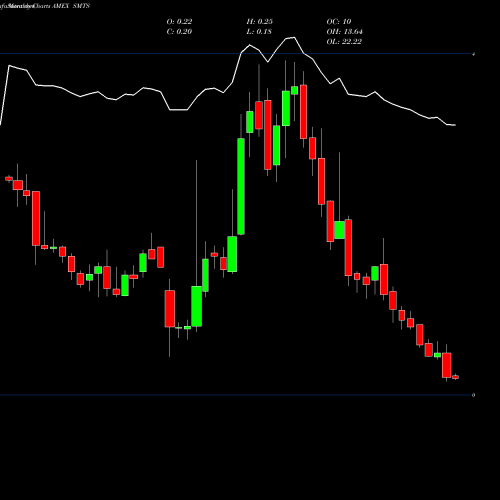
Task: Select the low price text L: 0.18
Action: point(259,32)
